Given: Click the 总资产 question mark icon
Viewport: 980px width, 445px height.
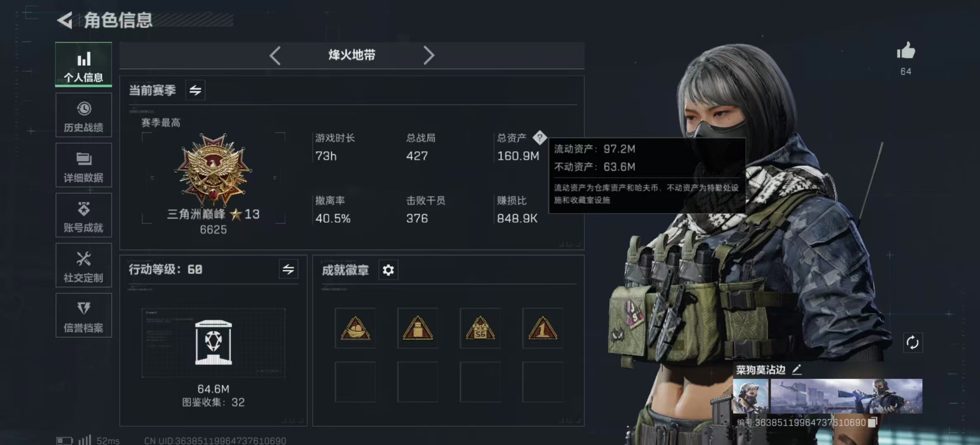Looking at the screenshot, I should point(539,138).
